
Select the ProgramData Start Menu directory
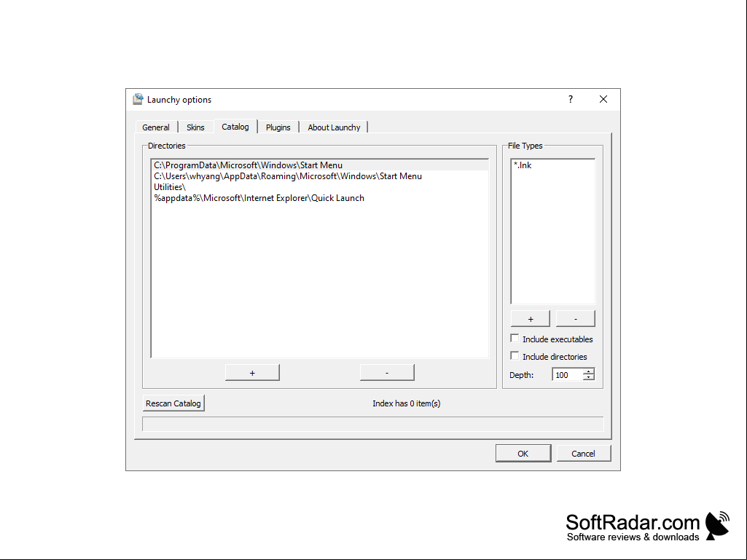(x=320, y=165)
